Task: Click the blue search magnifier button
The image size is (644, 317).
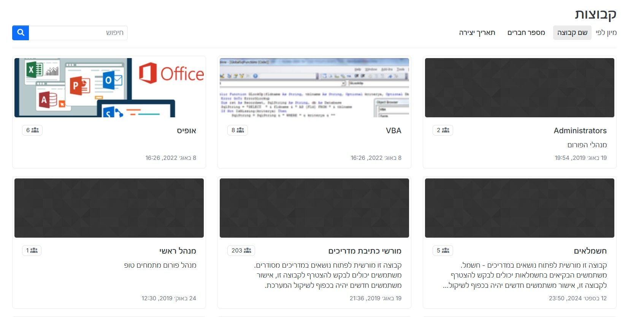Action: click(21, 33)
